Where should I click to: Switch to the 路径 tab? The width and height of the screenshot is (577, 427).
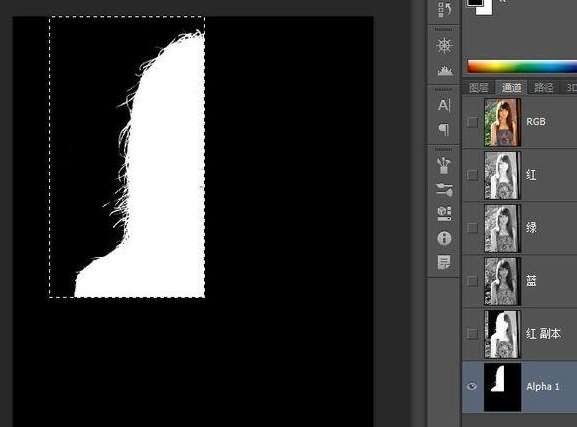click(543, 88)
